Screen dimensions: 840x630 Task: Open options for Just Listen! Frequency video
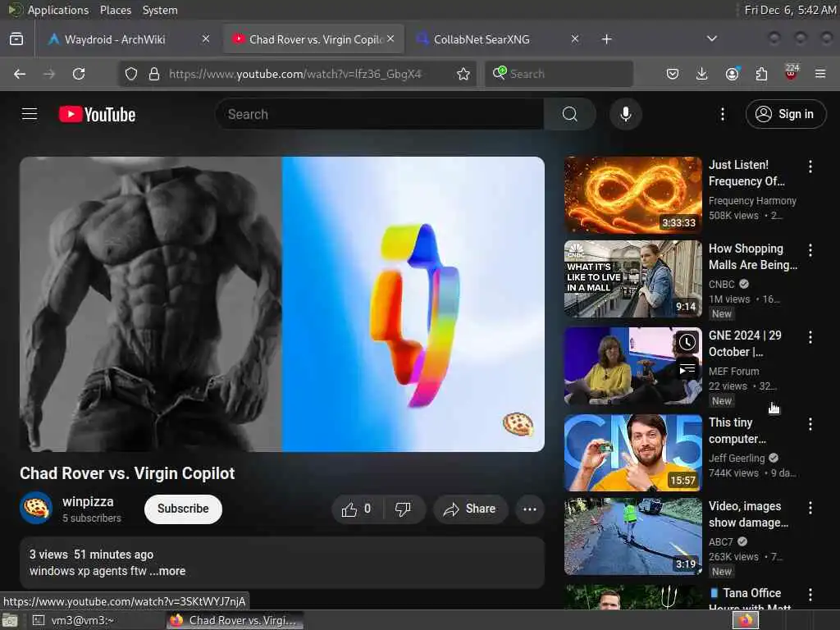point(810,167)
